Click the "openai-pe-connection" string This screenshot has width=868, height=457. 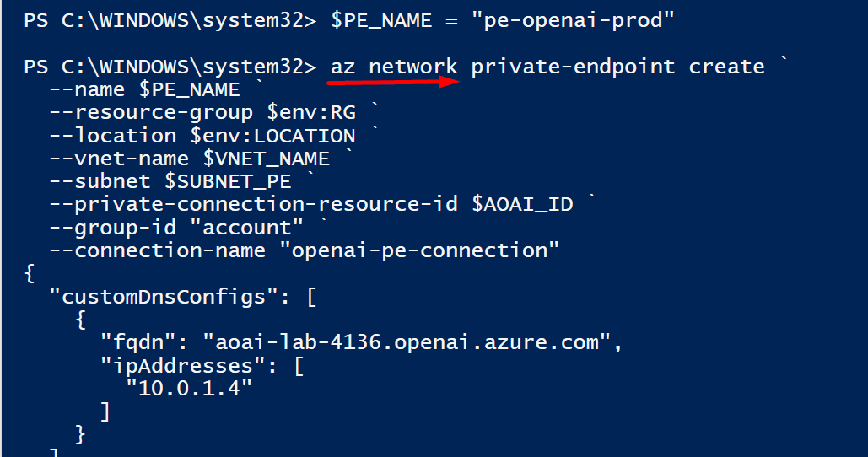[x=419, y=250]
